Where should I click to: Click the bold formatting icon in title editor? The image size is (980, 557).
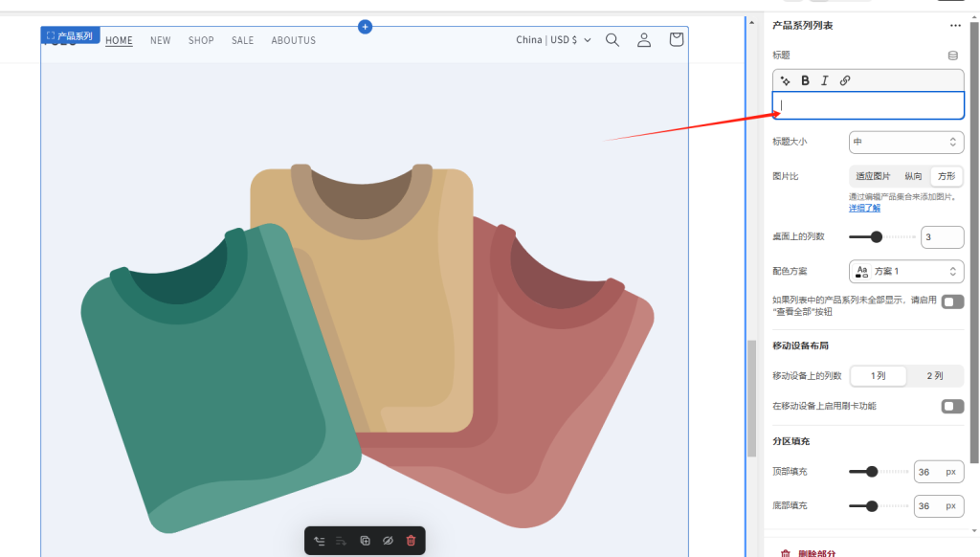click(805, 80)
